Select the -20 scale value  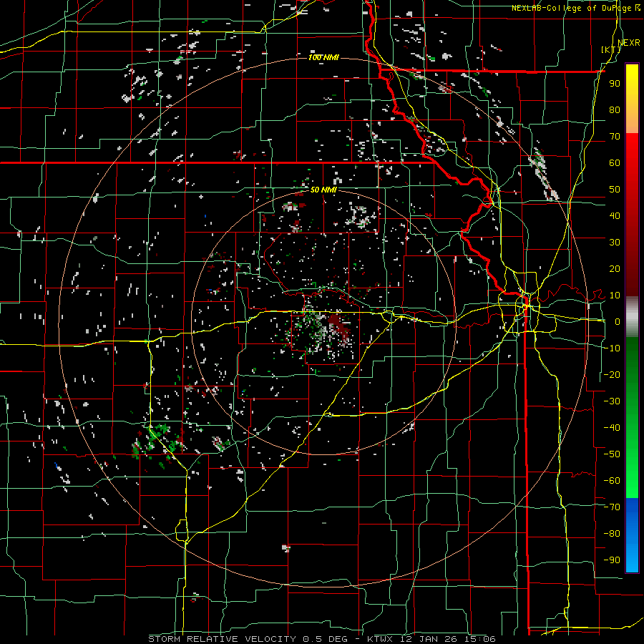pos(612,374)
